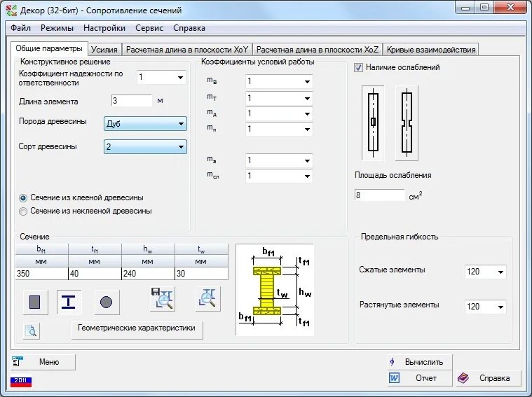Select Сечение из неклееной древесины radio
The width and height of the screenshot is (532, 397).
coord(23,211)
